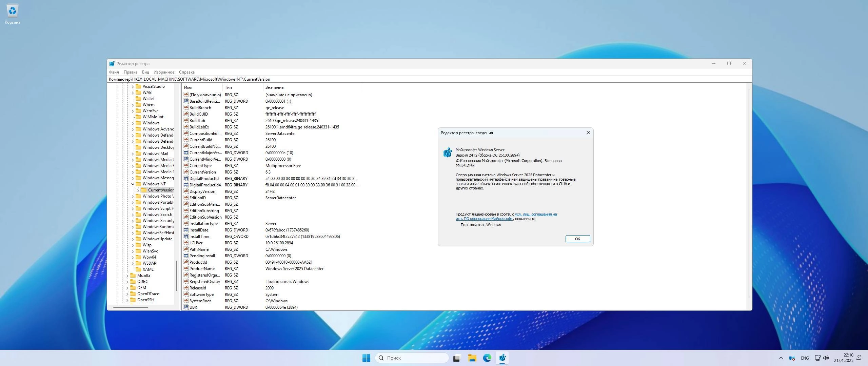Select the ReleaseId value row
The image size is (868, 366).
[x=271, y=288]
